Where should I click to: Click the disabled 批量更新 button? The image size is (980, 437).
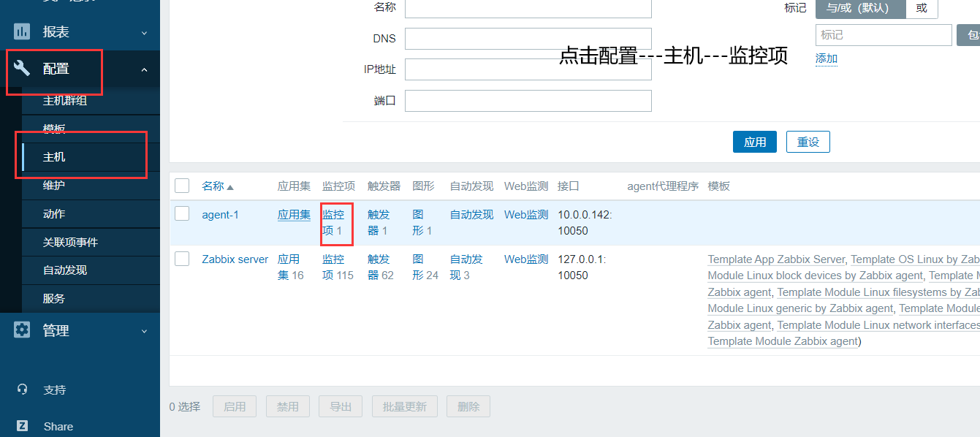[x=405, y=407]
